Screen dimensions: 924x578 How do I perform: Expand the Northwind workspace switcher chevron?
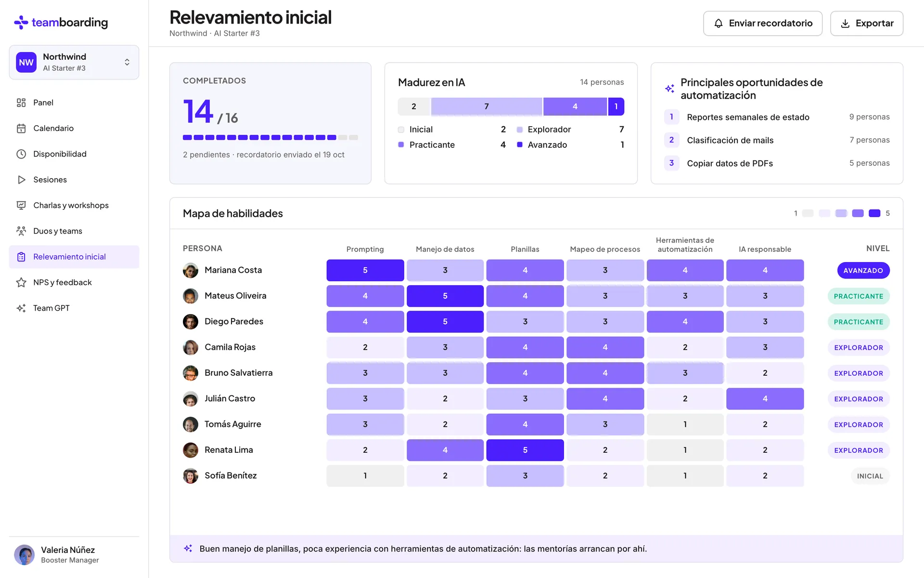click(127, 62)
